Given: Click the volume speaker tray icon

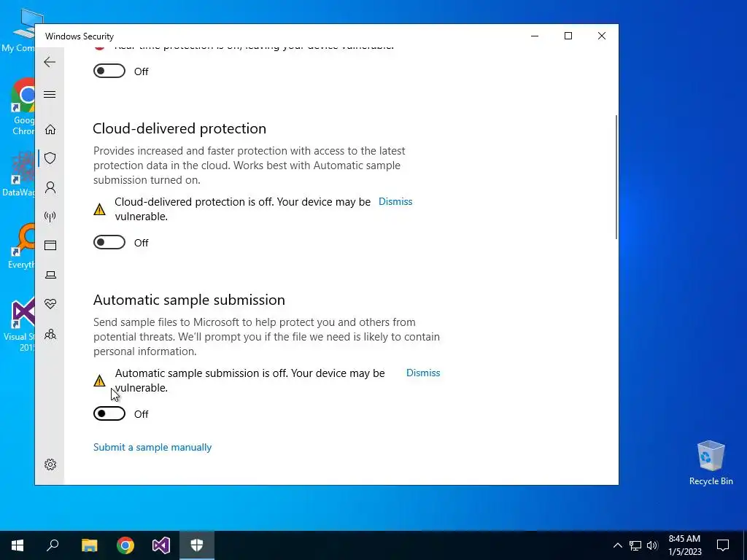Looking at the screenshot, I should tap(652, 545).
